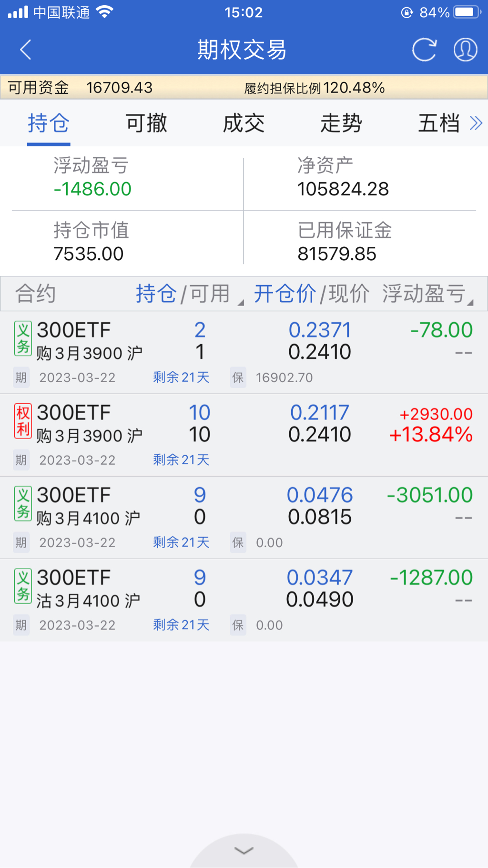Toggle the 开仓价/现价 column header

click(311, 294)
